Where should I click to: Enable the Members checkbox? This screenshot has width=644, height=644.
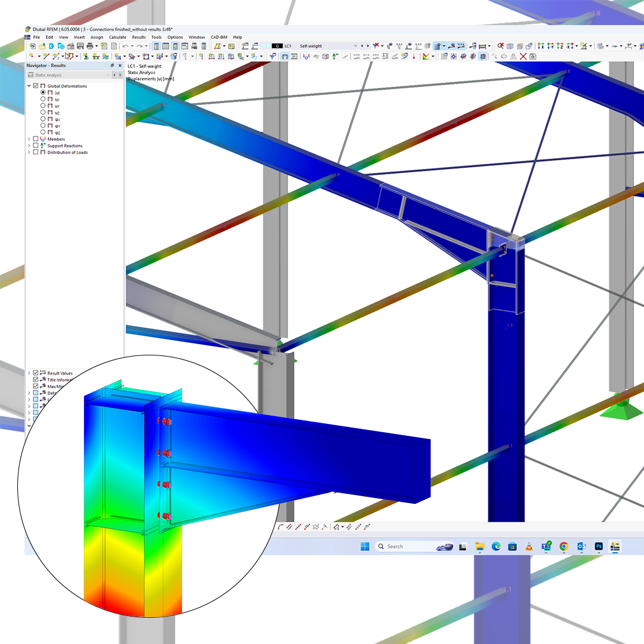coord(36,139)
